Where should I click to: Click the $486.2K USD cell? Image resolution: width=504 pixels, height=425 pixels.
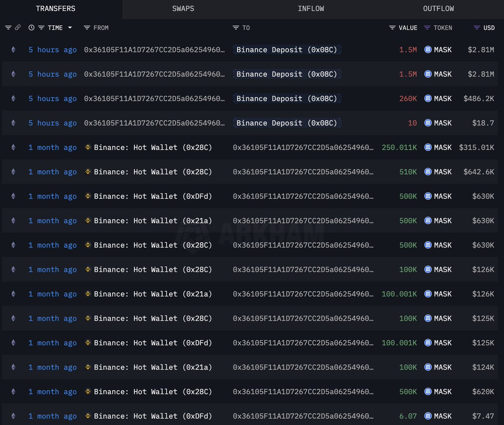[x=479, y=98]
